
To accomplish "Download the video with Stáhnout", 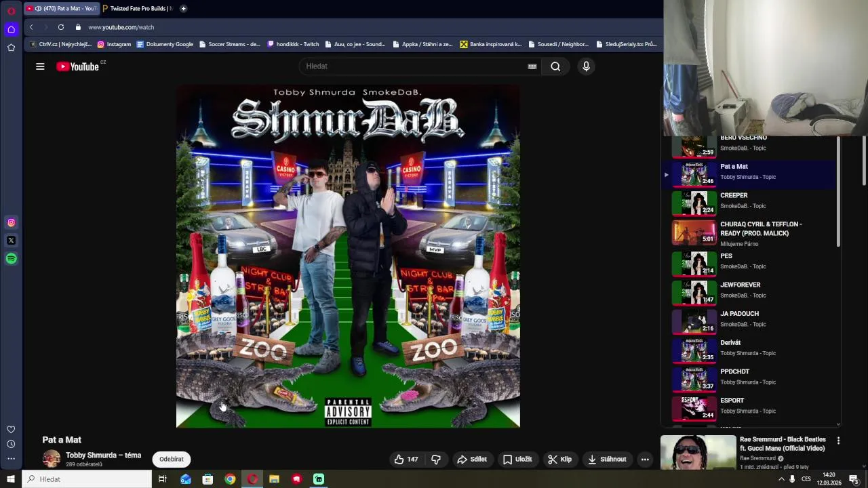I will pyautogui.click(x=607, y=460).
